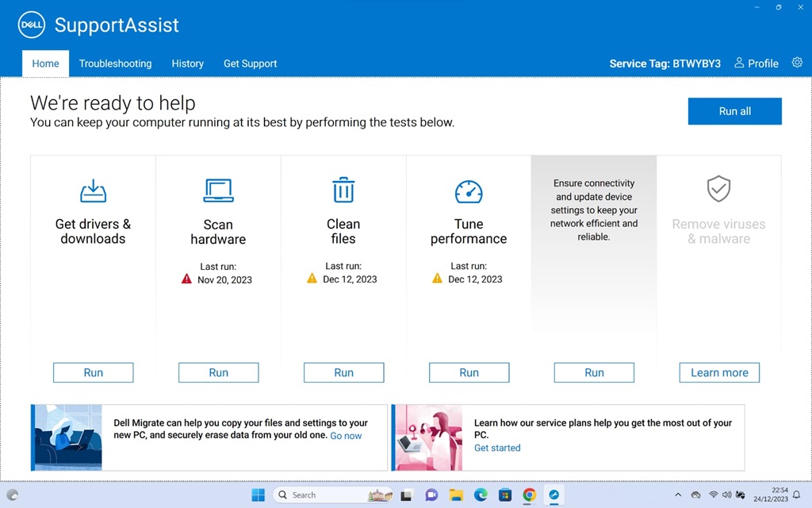
Task: Click the Get drivers & downloads tray icon
Action: coord(94,190)
